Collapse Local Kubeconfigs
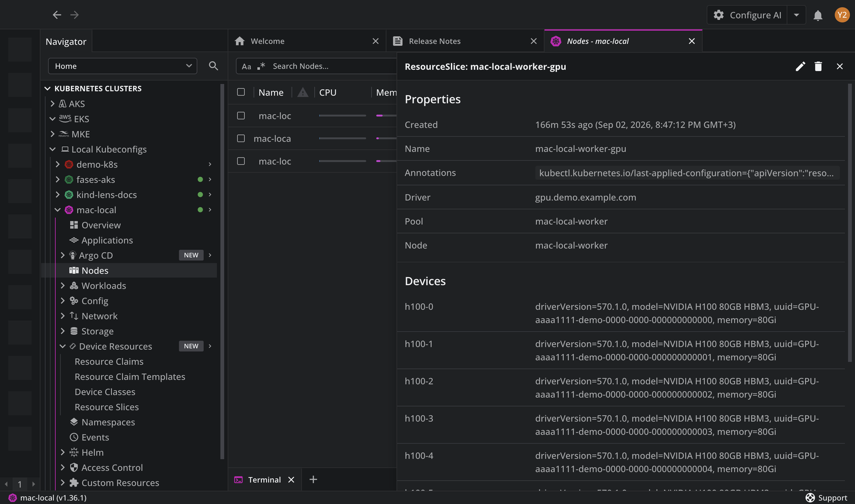 (x=52, y=149)
